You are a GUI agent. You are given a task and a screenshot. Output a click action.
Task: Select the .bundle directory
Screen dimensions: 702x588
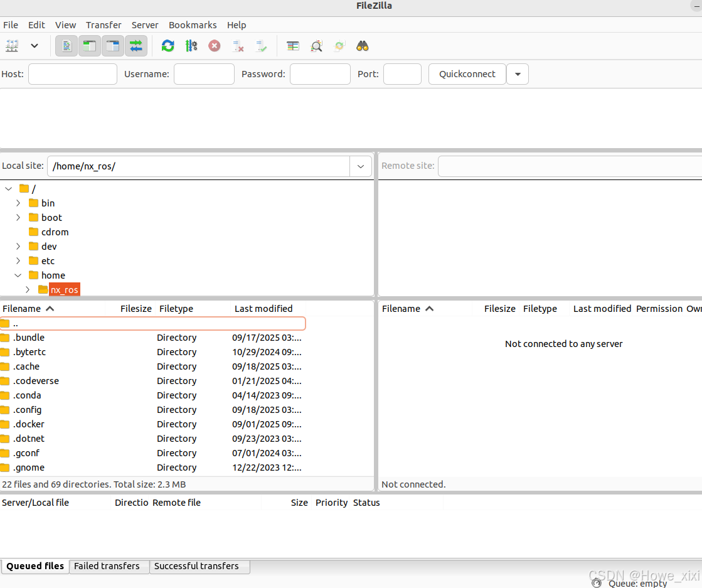click(x=152, y=338)
